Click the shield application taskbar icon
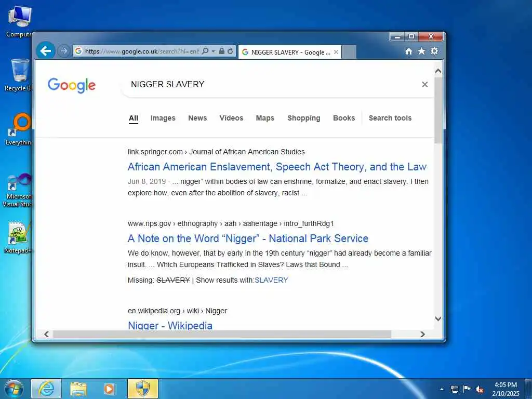Screen dimensions: 532x399 [x=143, y=389]
